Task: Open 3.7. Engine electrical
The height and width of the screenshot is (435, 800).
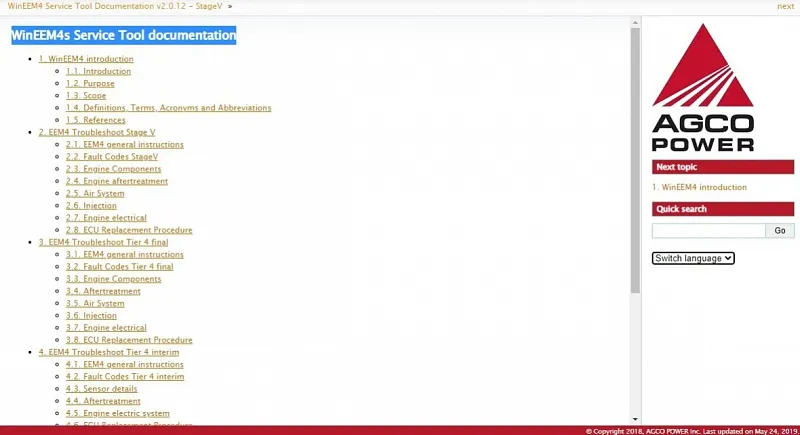Action: click(x=106, y=328)
